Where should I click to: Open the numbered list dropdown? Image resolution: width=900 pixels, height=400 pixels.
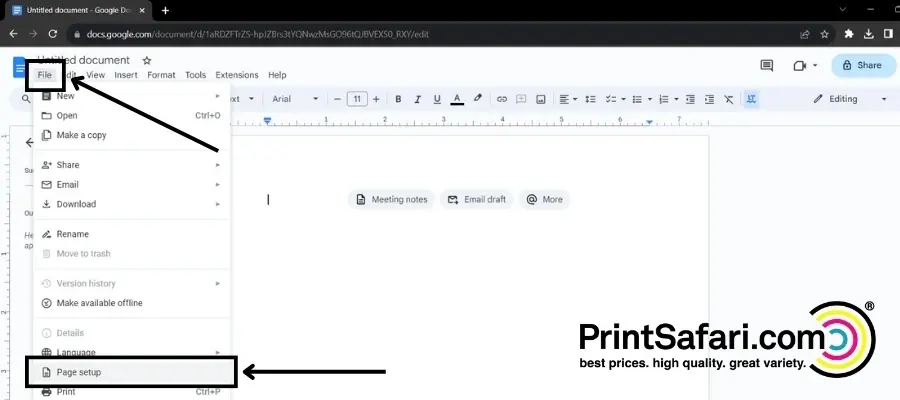pos(669,99)
